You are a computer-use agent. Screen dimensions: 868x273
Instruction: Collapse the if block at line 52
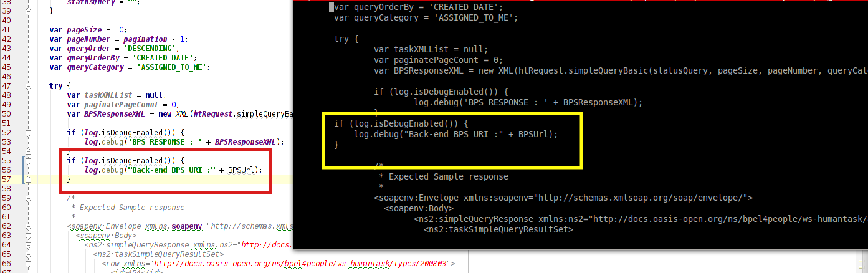coord(28,133)
